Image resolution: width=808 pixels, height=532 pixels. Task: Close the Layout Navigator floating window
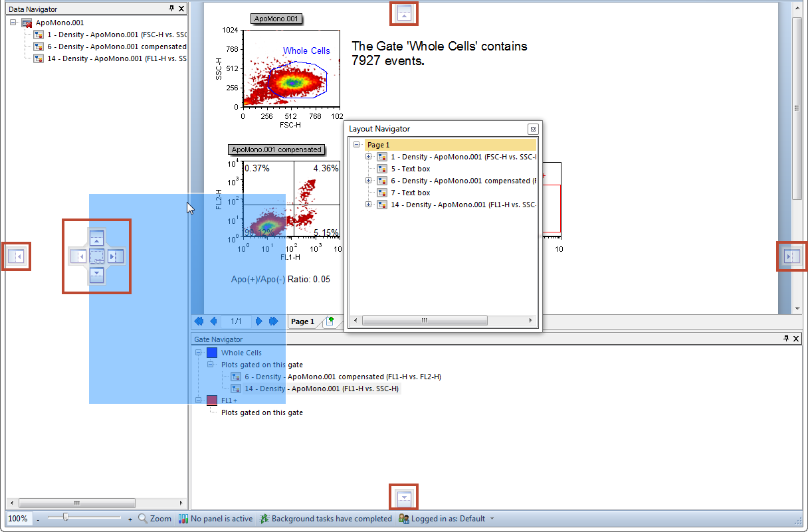click(532, 129)
